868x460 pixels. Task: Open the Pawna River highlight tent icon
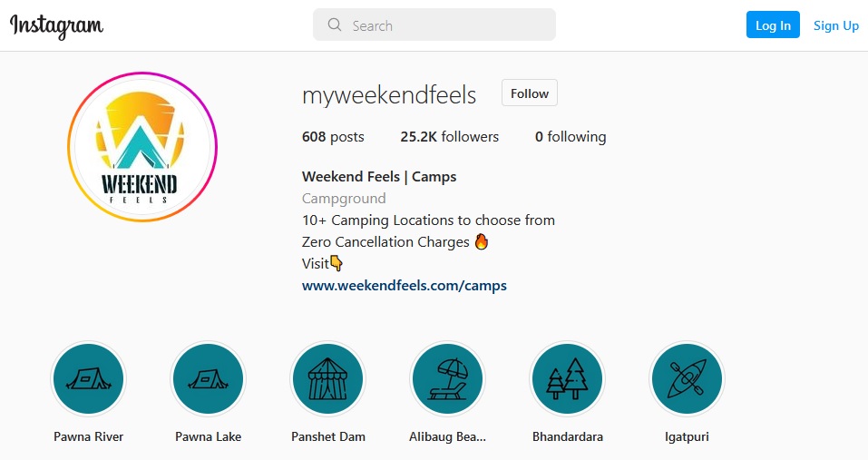click(x=88, y=379)
